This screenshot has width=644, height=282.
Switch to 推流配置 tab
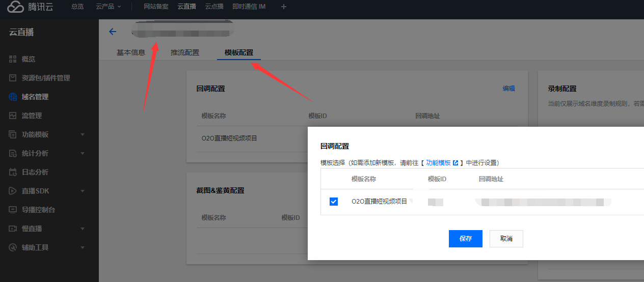point(185,52)
